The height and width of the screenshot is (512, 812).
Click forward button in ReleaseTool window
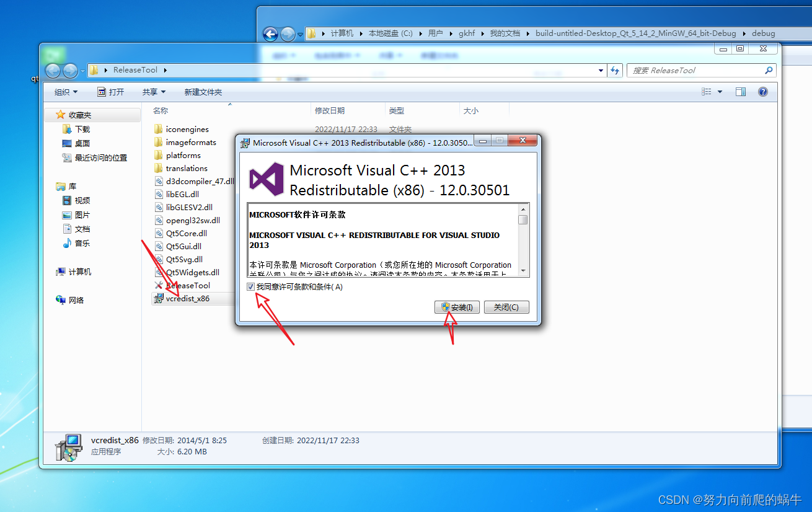pos(70,71)
